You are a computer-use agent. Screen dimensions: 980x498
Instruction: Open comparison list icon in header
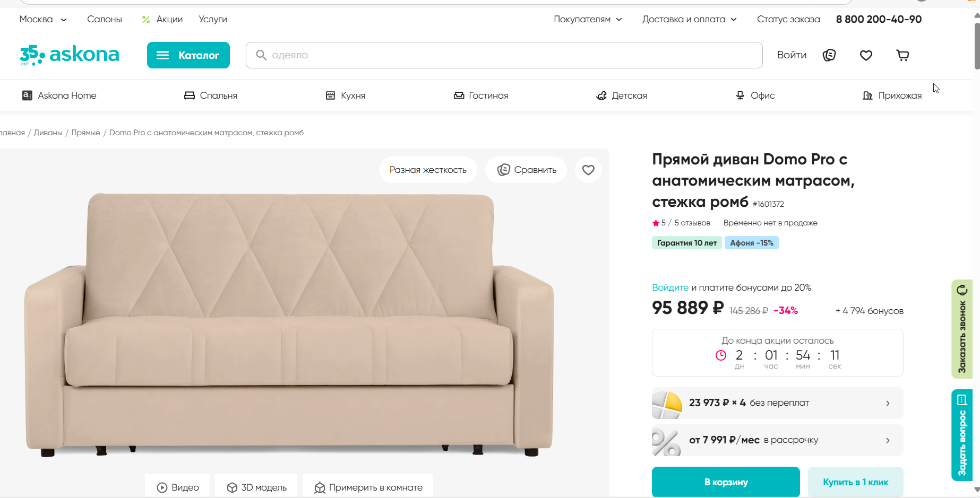(x=829, y=55)
